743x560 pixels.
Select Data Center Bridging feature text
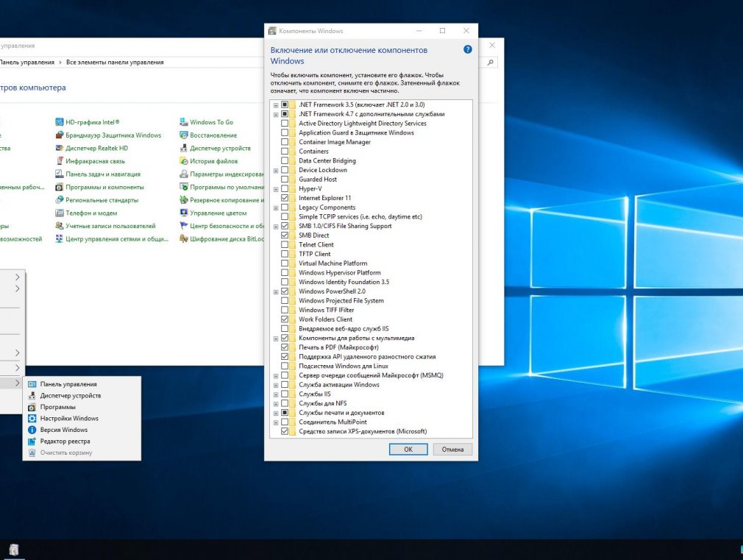tap(327, 160)
